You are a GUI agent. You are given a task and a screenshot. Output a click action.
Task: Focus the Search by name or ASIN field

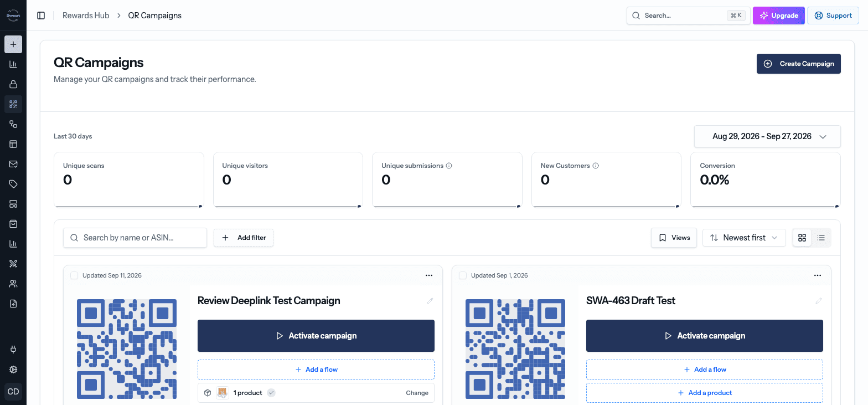click(x=135, y=238)
